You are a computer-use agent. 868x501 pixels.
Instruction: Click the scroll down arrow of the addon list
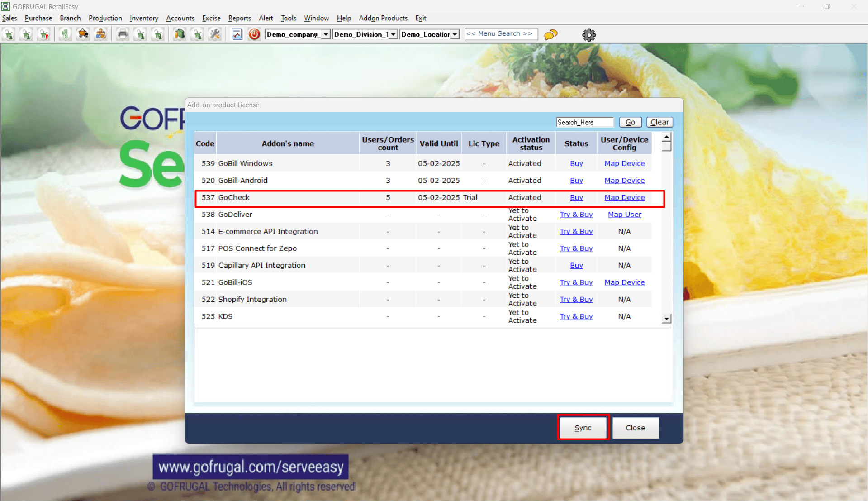pos(666,319)
